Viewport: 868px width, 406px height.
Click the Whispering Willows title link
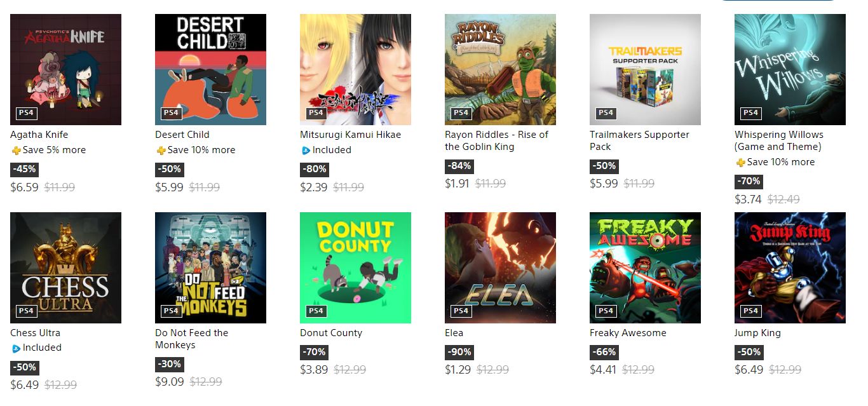(778, 140)
